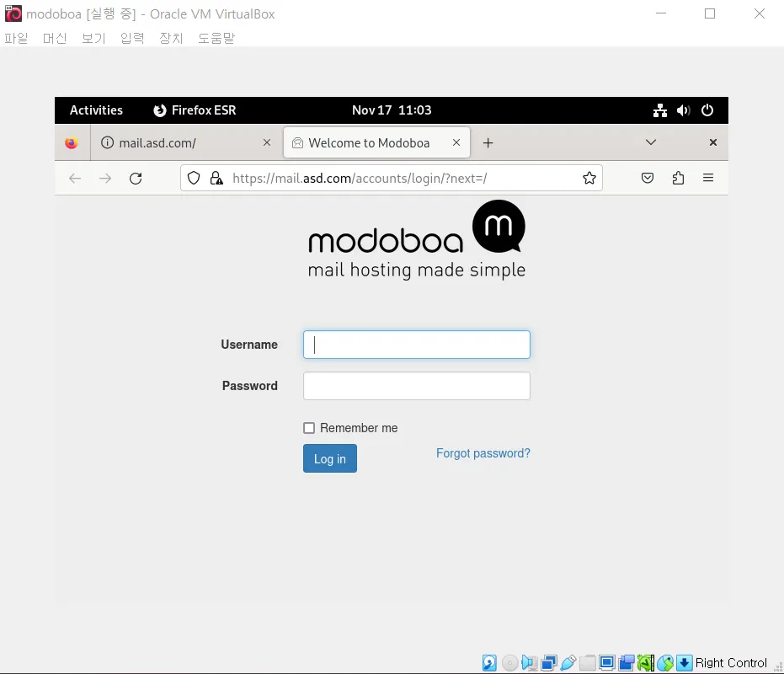Click the VirtualBox hard disk activity icon
This screenshot has width=784, height=674.
[489, 663]
